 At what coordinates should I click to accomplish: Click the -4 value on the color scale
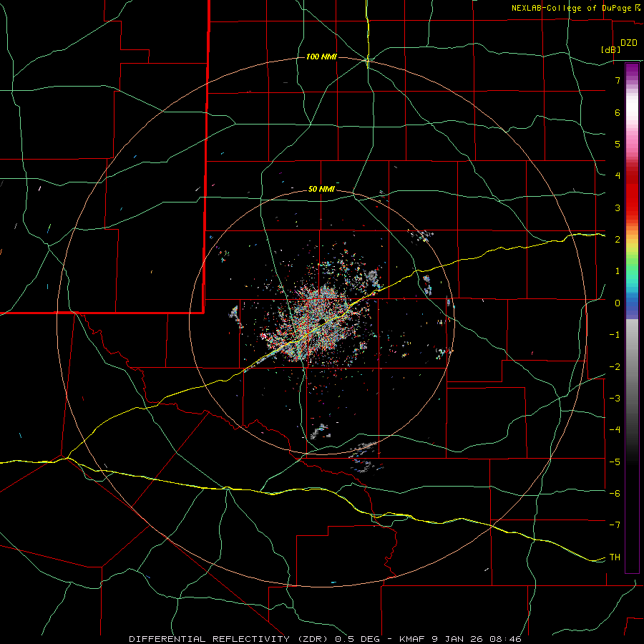click(615, 429)
